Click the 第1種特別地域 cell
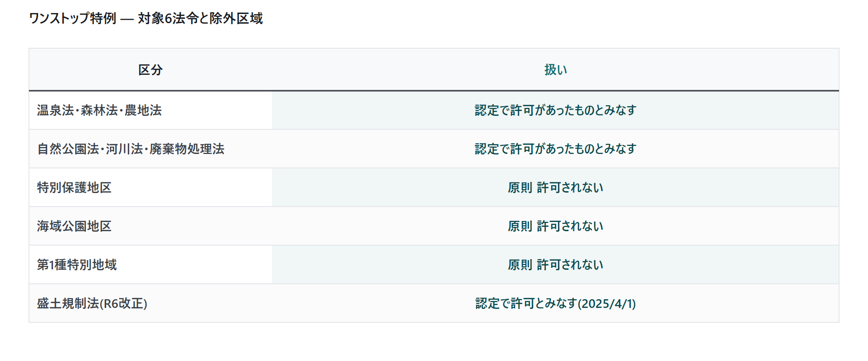Screen dimensions: 868x361 point(150,264)
